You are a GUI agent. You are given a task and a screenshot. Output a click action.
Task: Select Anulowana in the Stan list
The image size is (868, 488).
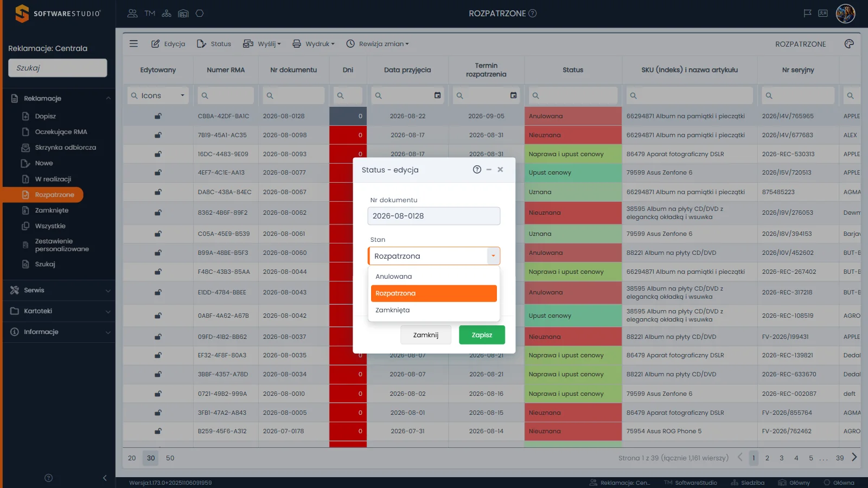click(433, 277)
